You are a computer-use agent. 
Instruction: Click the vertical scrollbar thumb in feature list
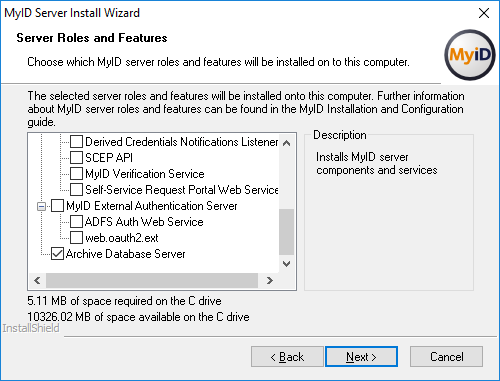(286, 232)
